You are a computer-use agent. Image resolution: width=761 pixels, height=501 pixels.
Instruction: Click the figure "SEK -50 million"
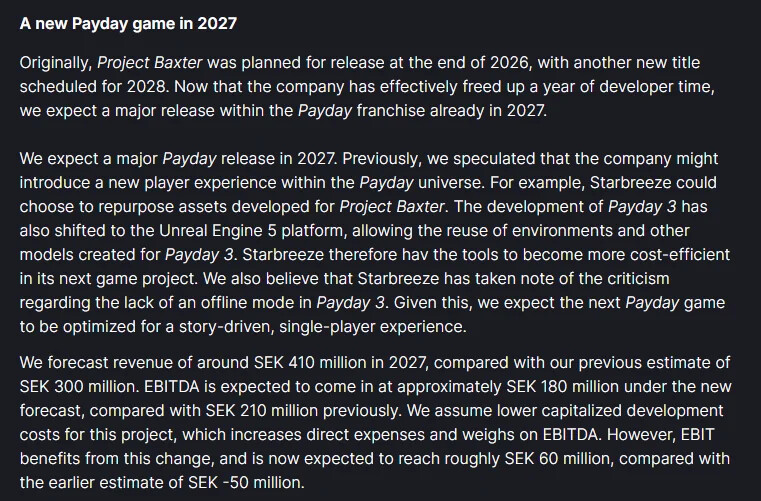tap(246, 482)
